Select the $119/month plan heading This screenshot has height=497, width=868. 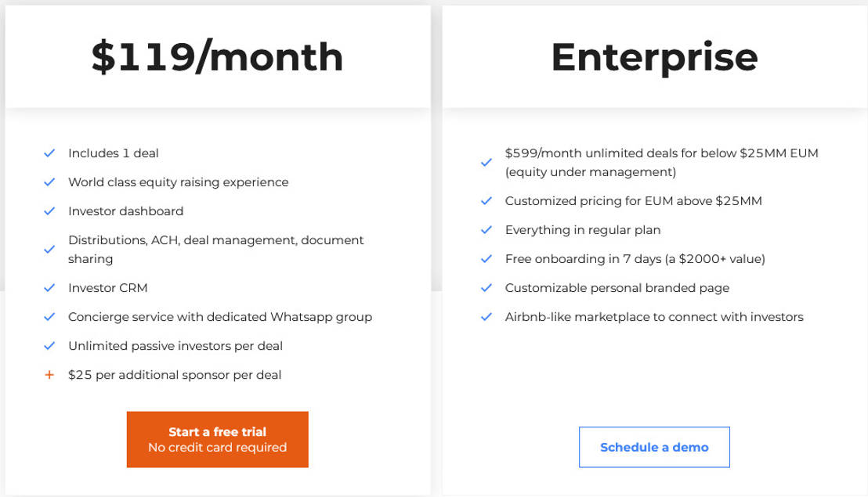tap(217, 57)
